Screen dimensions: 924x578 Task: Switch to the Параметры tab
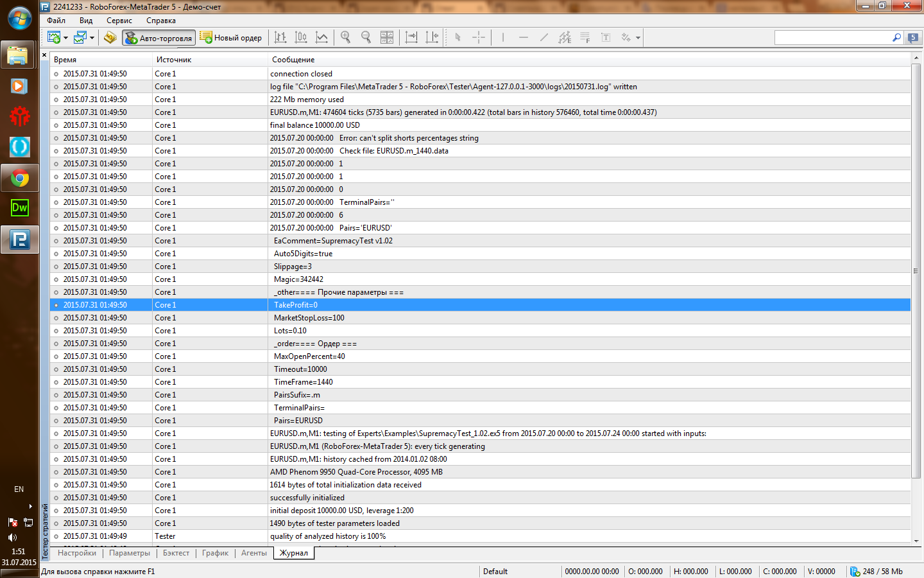tap(130, 553)
